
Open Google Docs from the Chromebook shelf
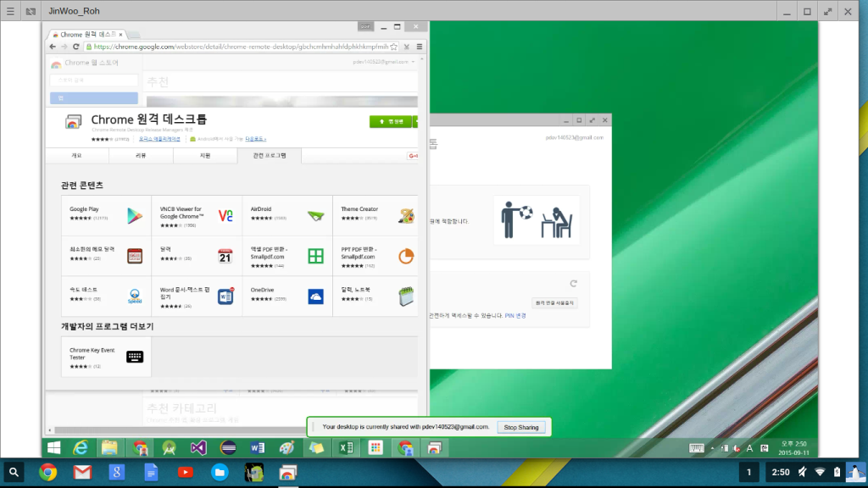click(x=151, y=473)
